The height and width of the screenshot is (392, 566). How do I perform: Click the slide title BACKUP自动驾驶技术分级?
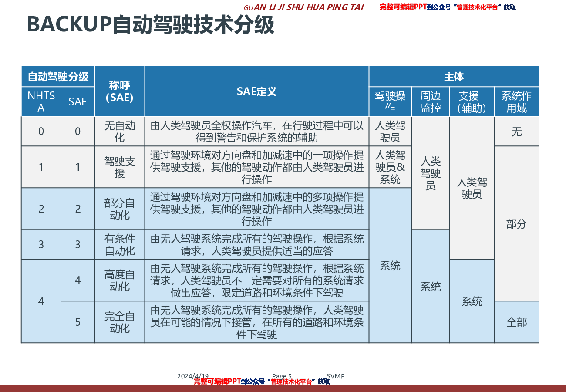click(x=150, y=24)
